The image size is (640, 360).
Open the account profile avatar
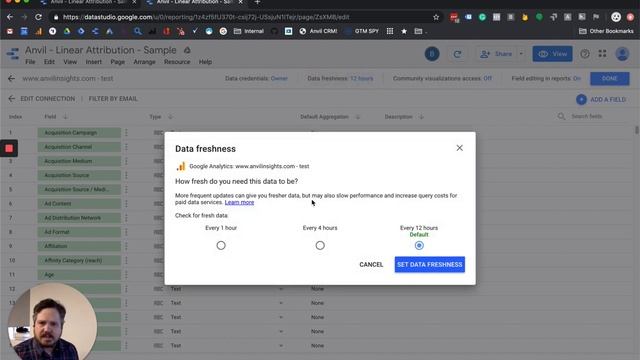coord(622,54)
